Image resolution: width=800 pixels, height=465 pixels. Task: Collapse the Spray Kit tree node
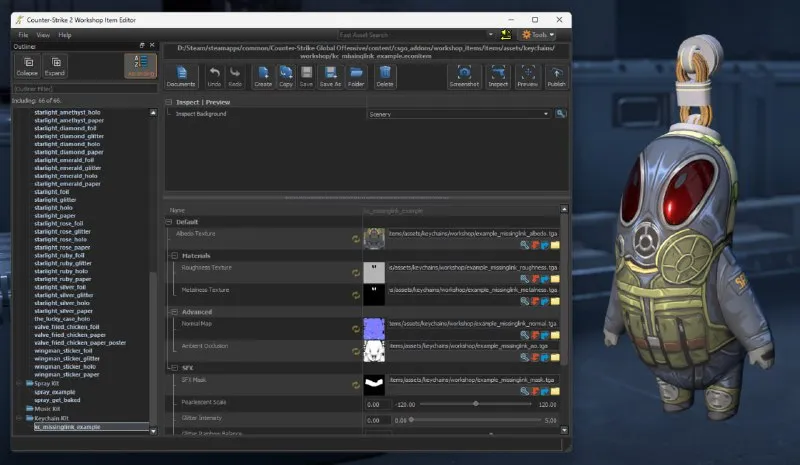[x=19, y=383]
